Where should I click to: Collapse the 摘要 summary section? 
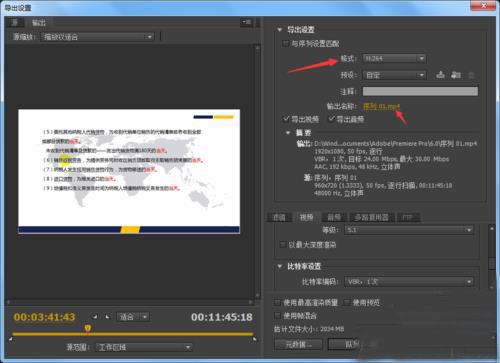click(x=288, y=133)
